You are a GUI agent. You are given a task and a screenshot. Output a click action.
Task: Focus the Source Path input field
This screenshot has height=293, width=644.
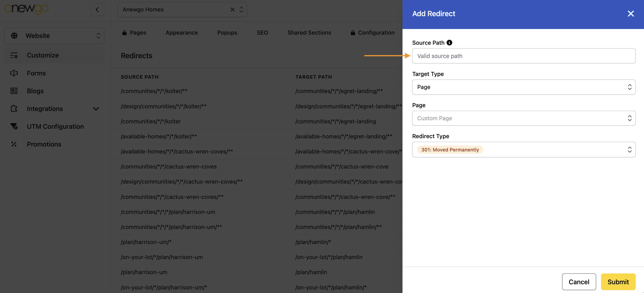[x=523, y=56]
